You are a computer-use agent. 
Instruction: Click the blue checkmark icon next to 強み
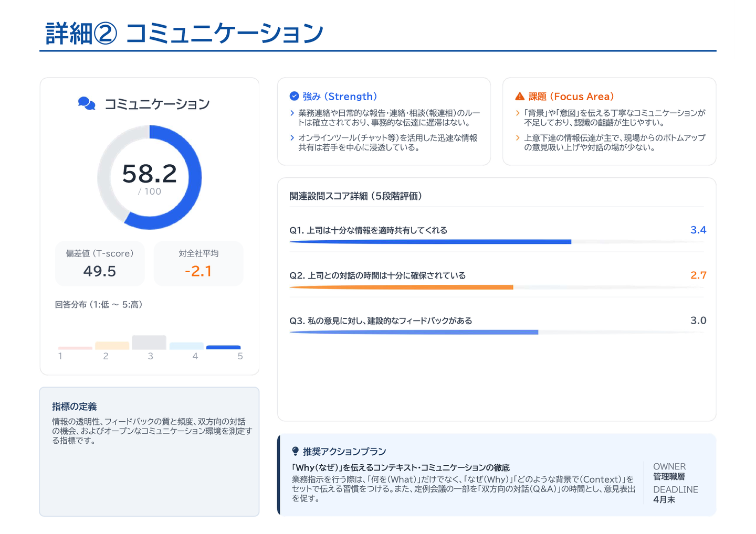pyautogui.click(x=294, y=96)
